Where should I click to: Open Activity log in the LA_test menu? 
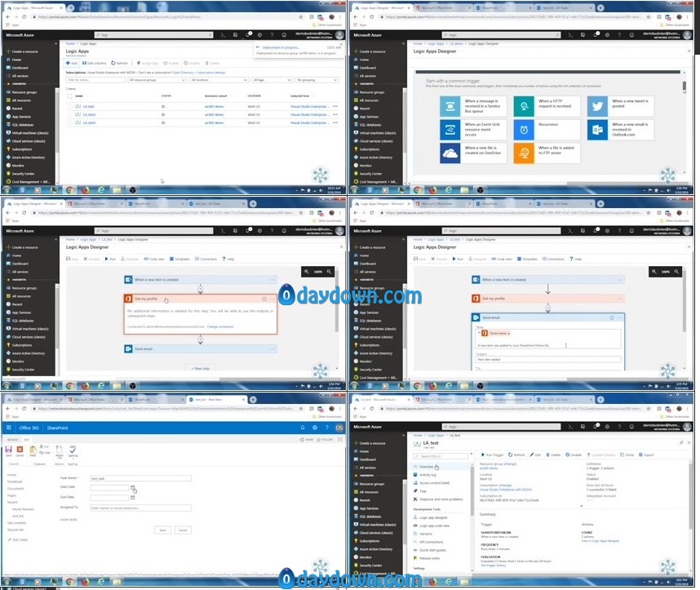(x=428, y=475)
